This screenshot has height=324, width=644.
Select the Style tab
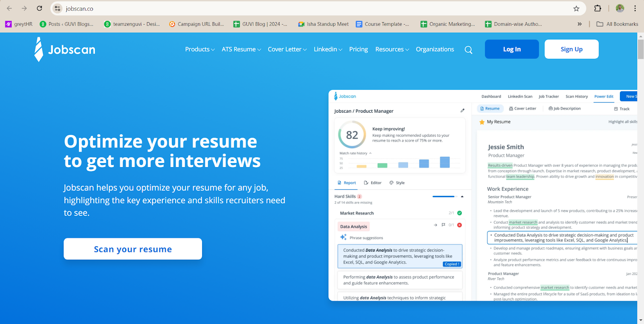click(x=397, y=183)
